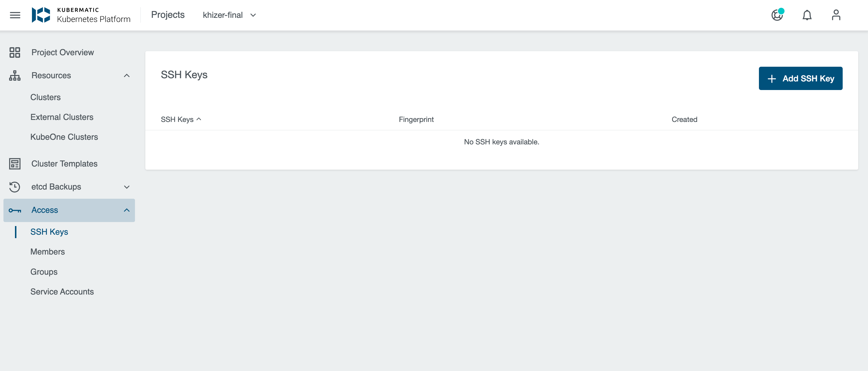Open the khizer-final project dropdown
Viewport: 868px width, 371px height.
[254, 15]
